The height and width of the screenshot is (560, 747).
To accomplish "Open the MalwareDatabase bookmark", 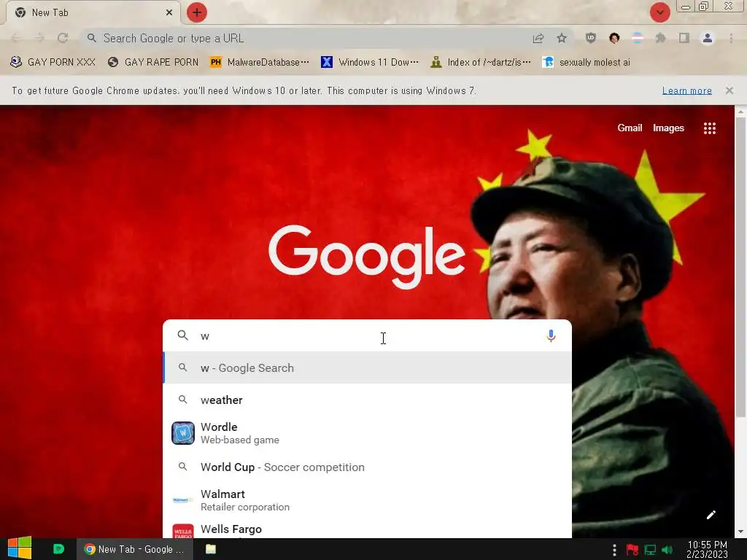I will coord(260,62).
